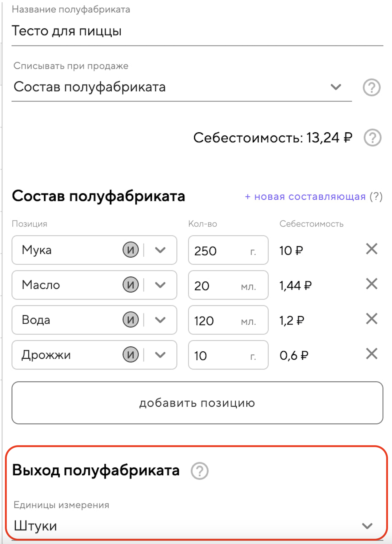
Task: Focus the Дрожжи quantity field 10
Action: (218, 355)
